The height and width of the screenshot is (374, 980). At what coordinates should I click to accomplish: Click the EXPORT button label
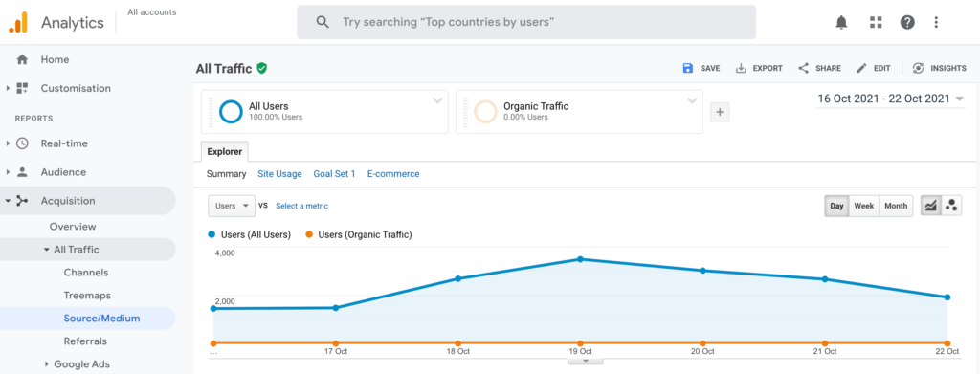pyautogui.click(x=768, y=69)
